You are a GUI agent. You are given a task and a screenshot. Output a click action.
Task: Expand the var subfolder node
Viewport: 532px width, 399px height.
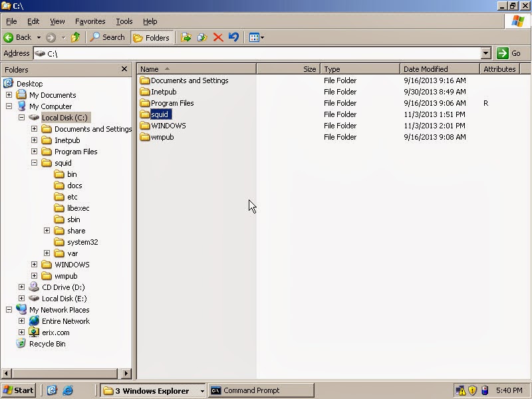[47, 253]
